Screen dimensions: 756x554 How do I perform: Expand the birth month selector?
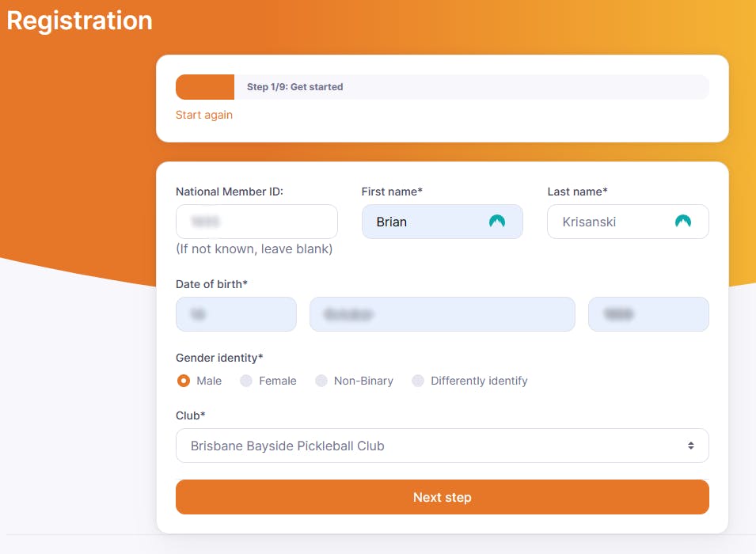point(442,314)
